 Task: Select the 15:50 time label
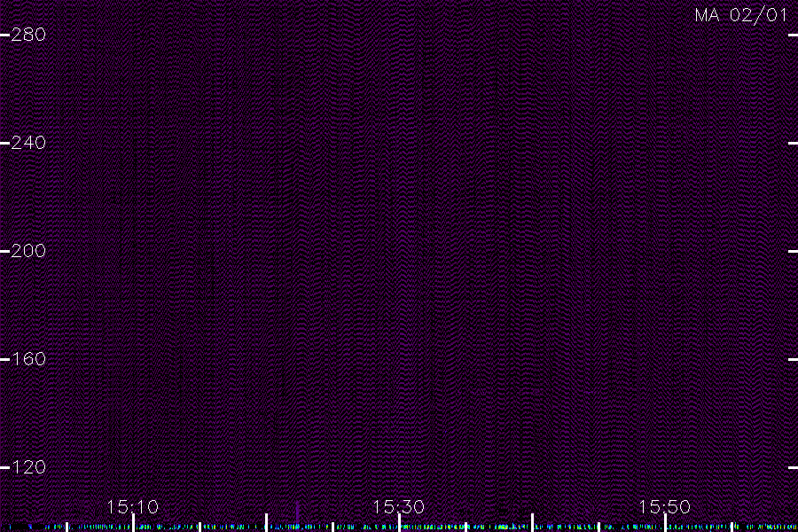coord(665,507)
